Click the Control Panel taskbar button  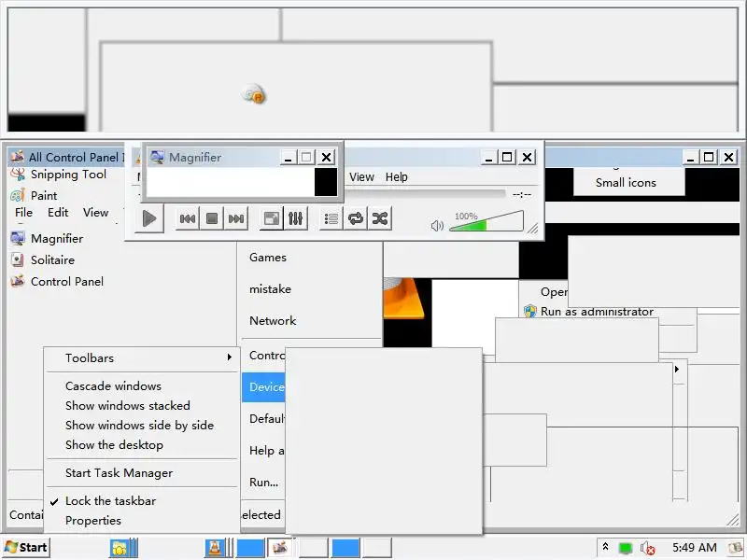coord(279,548)
